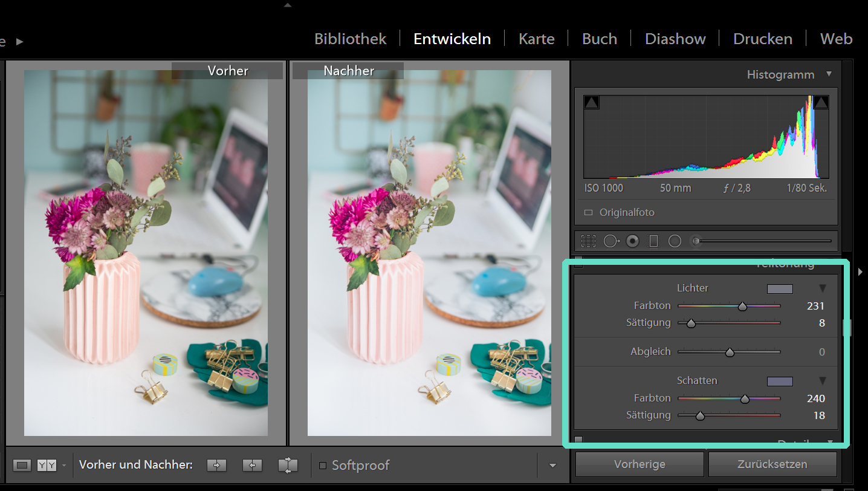
Task: Collapse the Histogramm panel
Action: pos(829,74)
